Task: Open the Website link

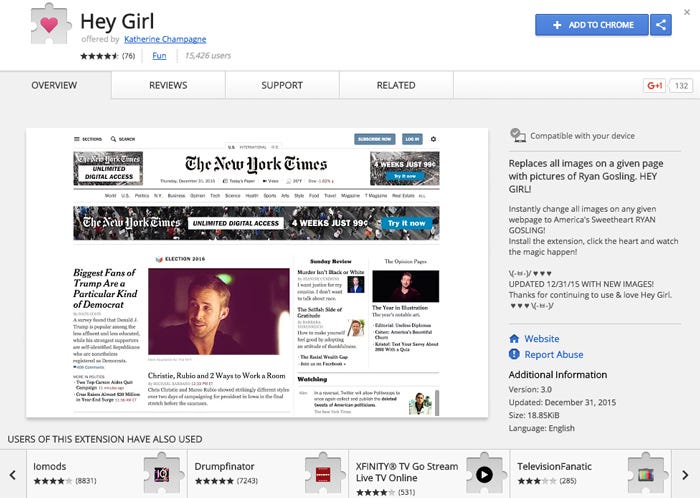Action: (542, 339)
